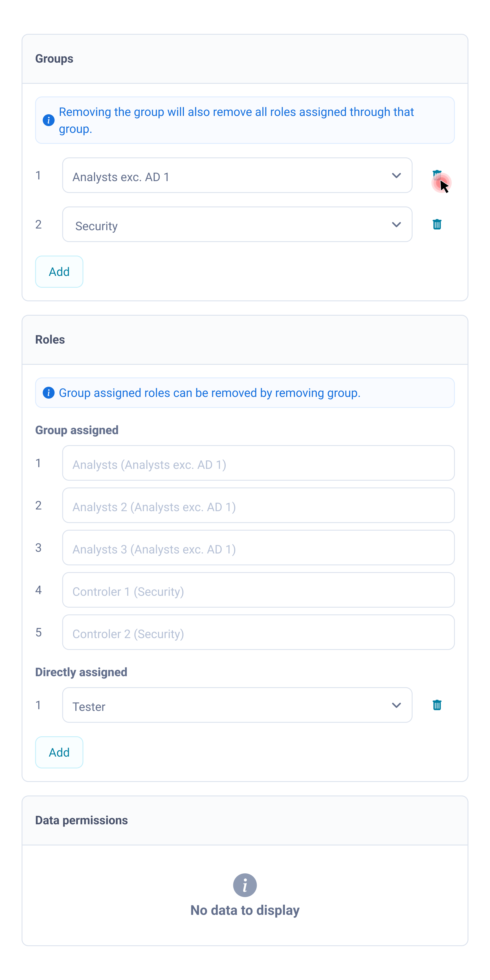Click the Groups section header
490x980 pixels.
pos(54,59)
